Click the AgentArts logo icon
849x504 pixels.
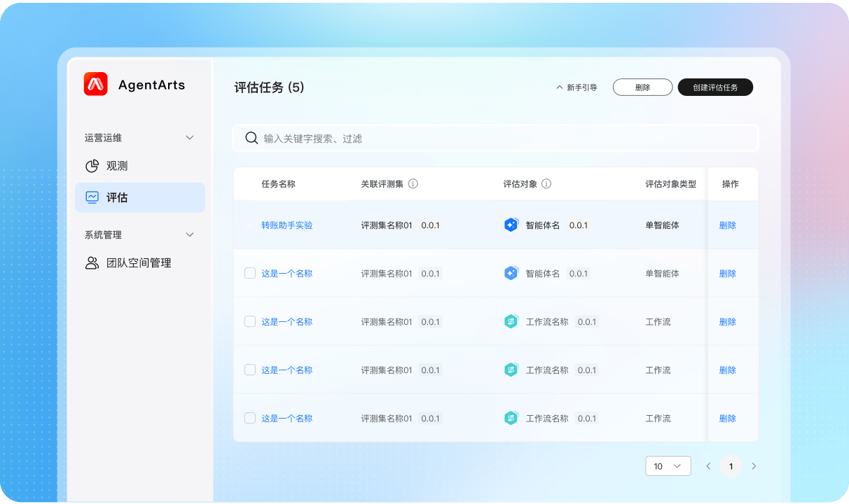point(96,85)
